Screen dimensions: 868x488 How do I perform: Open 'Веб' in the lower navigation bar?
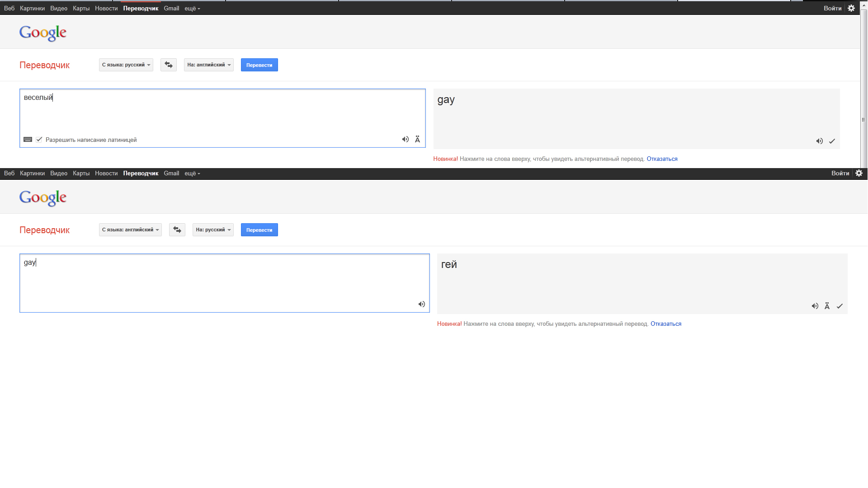coord(9,174)
